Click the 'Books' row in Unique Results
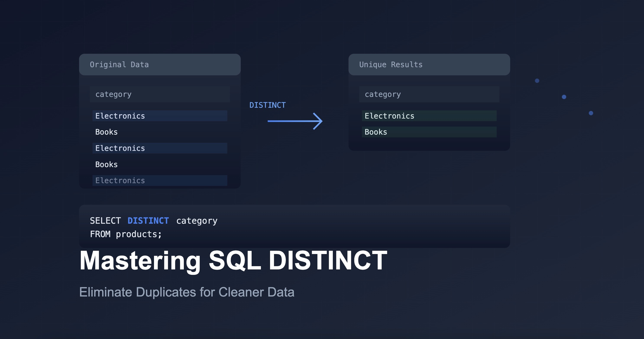Image resolution: width=644 pixels, height=339 pixels. coord(429,132)
